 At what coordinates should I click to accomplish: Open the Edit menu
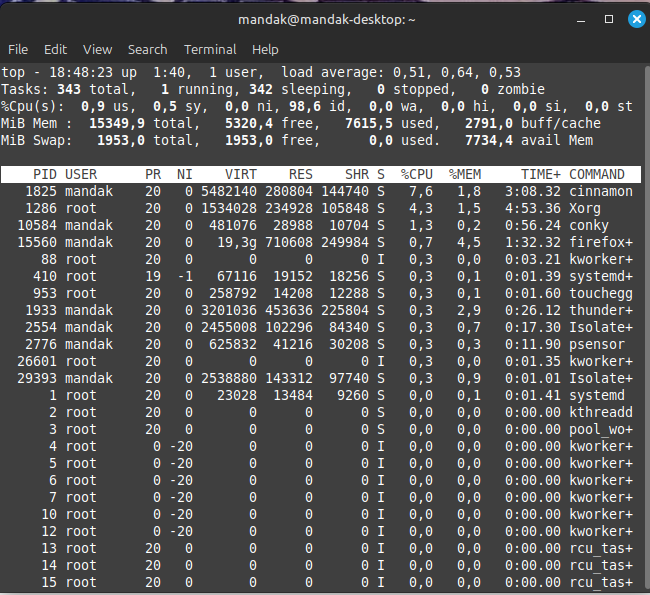click(x=56, y=50)
